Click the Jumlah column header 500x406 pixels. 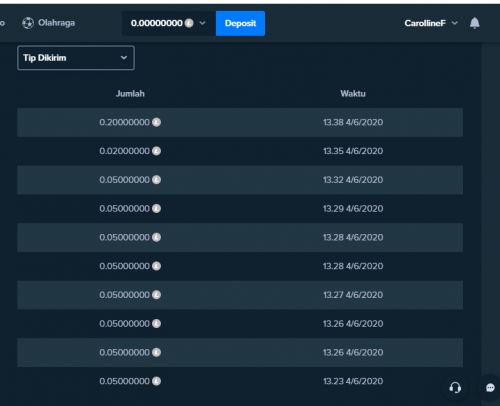(130, 94)
